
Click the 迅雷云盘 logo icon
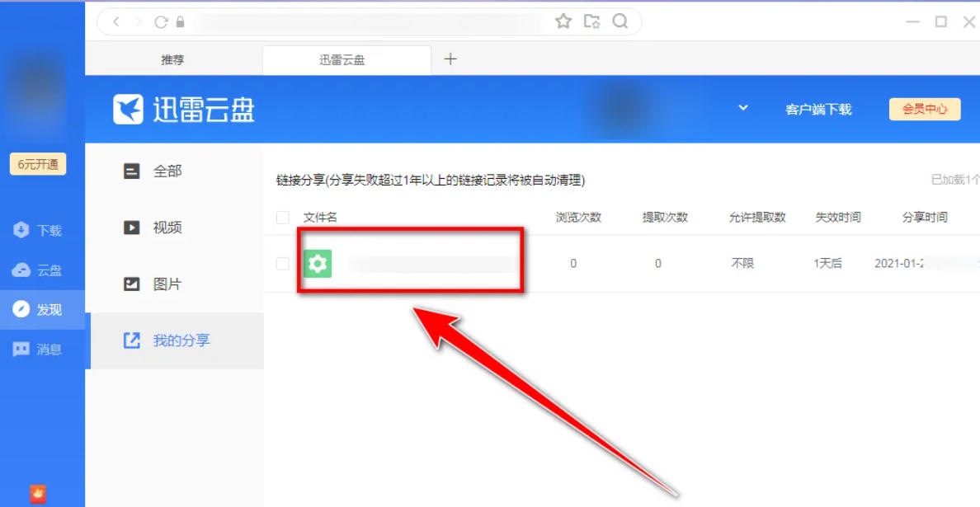128,108
